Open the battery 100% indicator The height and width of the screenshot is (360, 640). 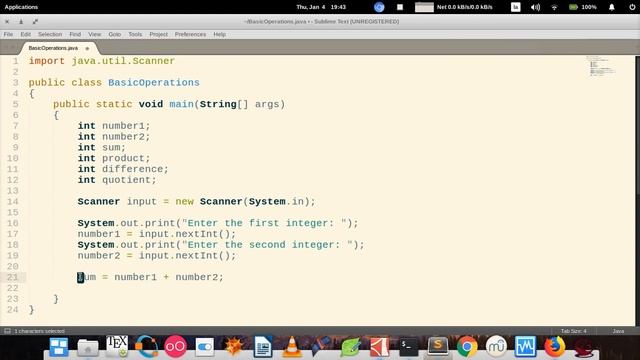pos(583,7)
